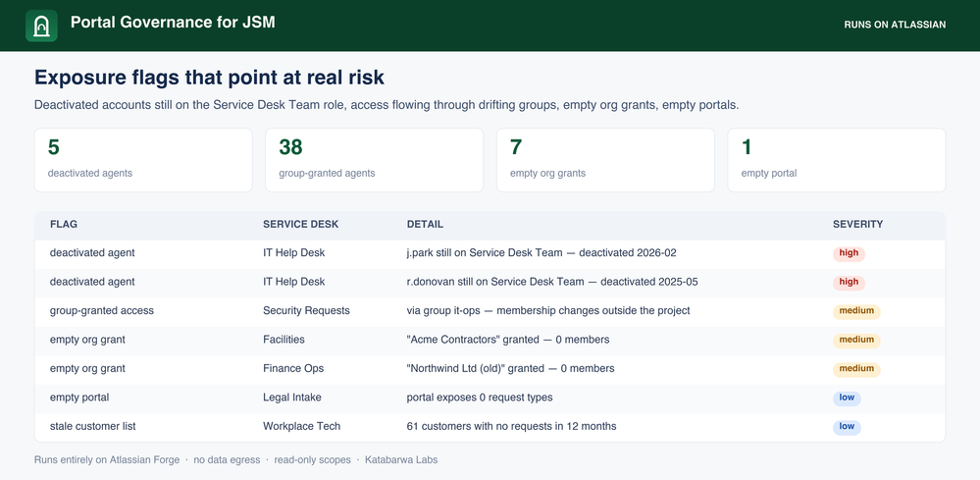This screenshot has width=980, height=480.
Task: Click the SERVICE DESK column header
Action: coord(300,224)
